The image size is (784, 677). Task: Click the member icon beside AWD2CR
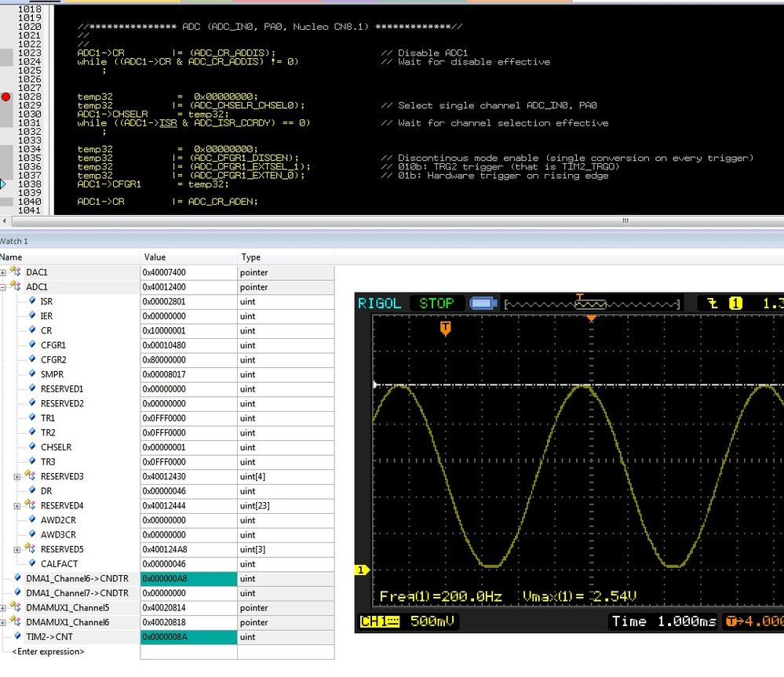pos(32,519)
